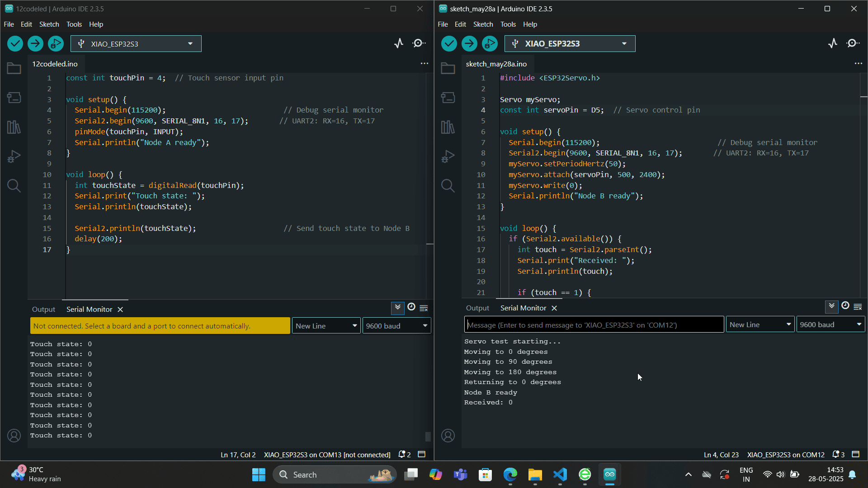Click Ln 4, Col 23 cursor position
Viewport: 868px width, 488px height.
tap(721, 455)
